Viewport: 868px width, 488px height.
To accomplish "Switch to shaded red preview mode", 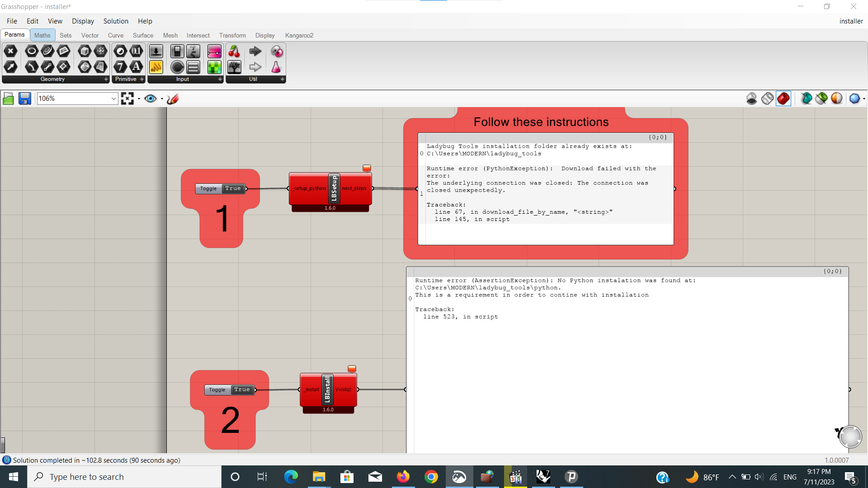I will 783,99.
